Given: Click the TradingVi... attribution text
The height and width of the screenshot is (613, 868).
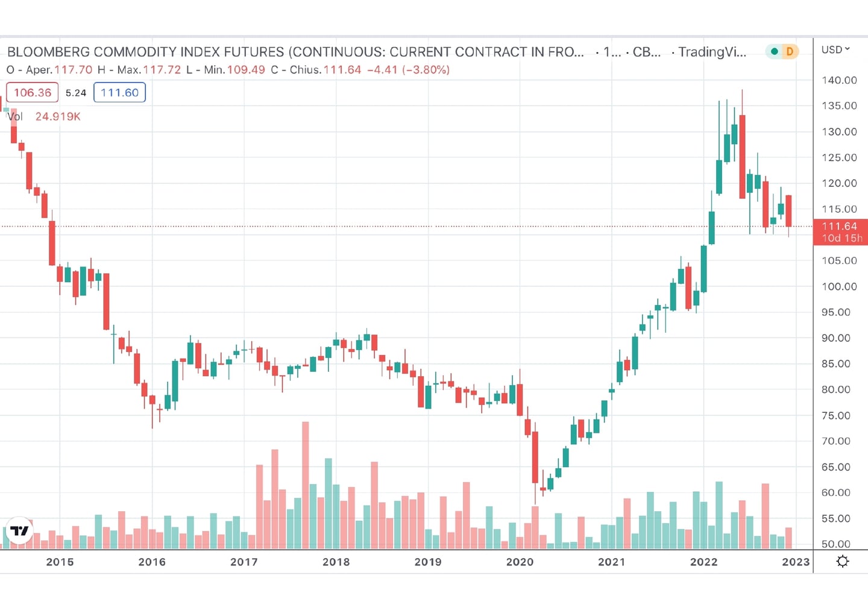Looking at the screenshot, I should (712, 52).
